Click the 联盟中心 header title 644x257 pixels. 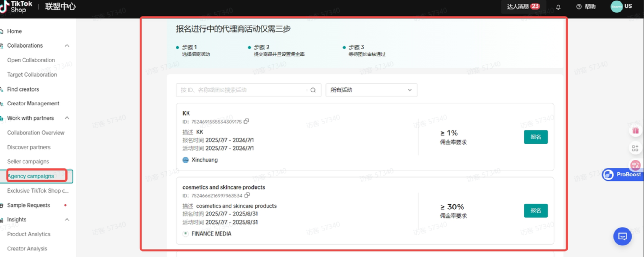(x=60, y=7)
